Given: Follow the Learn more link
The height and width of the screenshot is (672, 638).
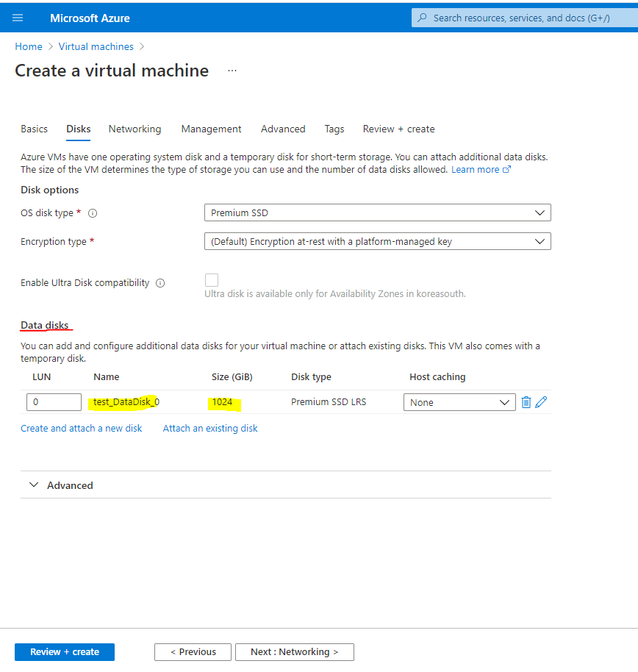Looking at the screenshot, I should [481, 170].
